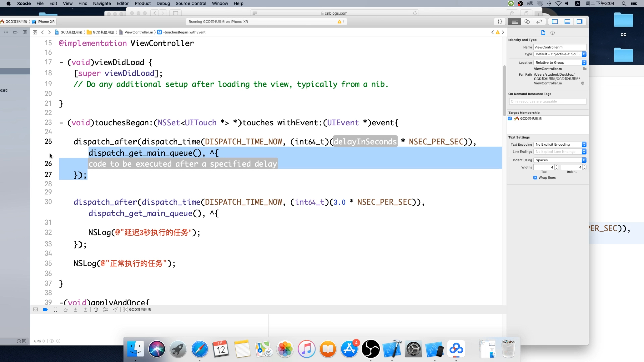Screen dimensions: 644x362
Task: Click the code snippets library braces button
Action: click(500, 22)
